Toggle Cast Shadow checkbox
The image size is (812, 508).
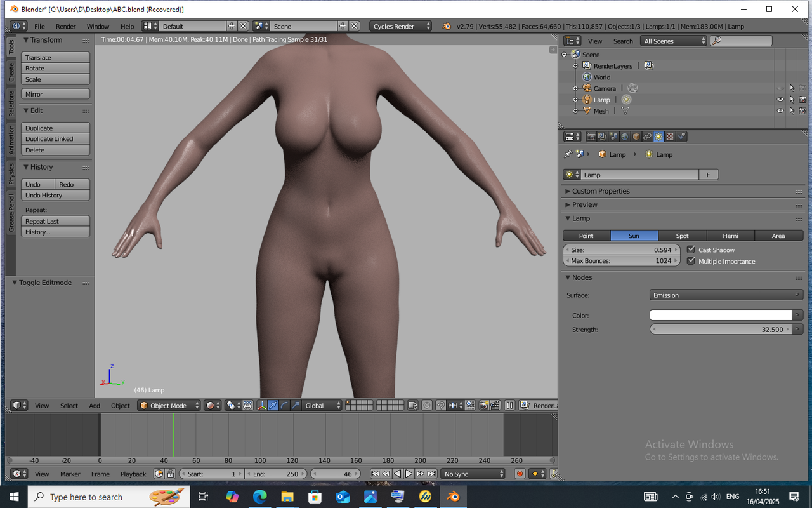[x=691, y=250]
